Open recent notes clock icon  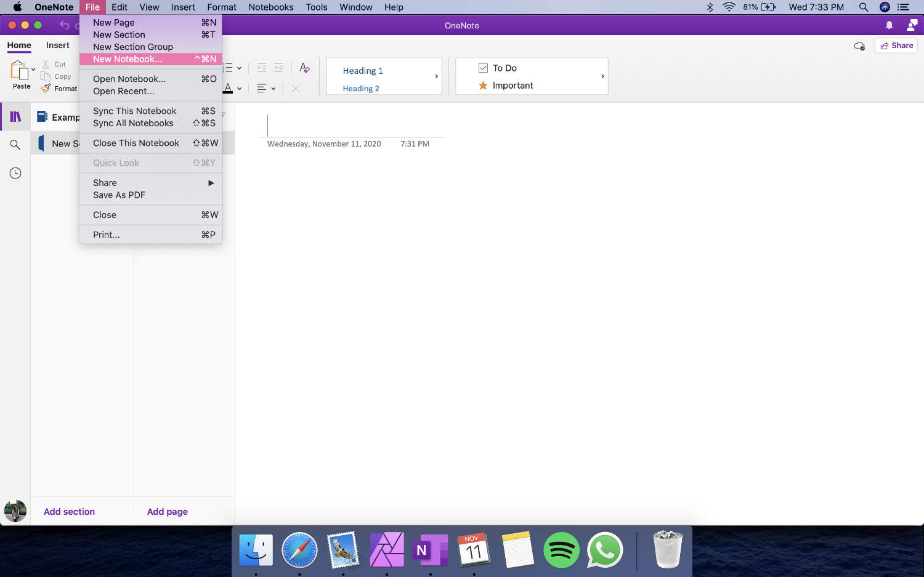pyautogui.click(x=15, y=173)
